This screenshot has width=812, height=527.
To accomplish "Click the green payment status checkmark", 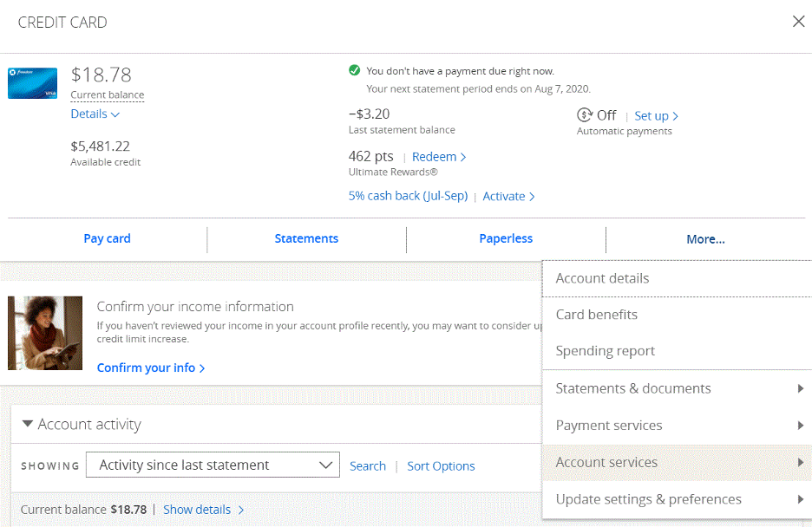I will pyautogui.click(x=354, y=71).
